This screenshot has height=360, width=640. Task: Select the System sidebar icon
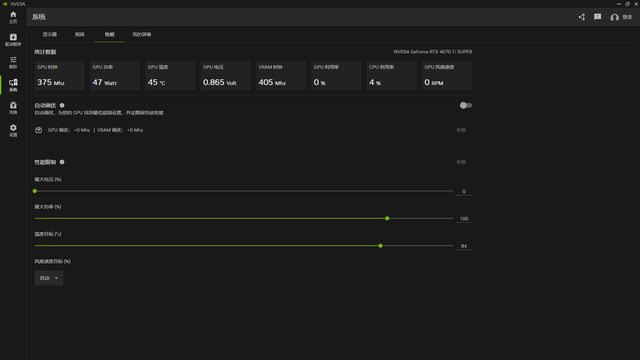pyautogui.click(x=13, y=85)
